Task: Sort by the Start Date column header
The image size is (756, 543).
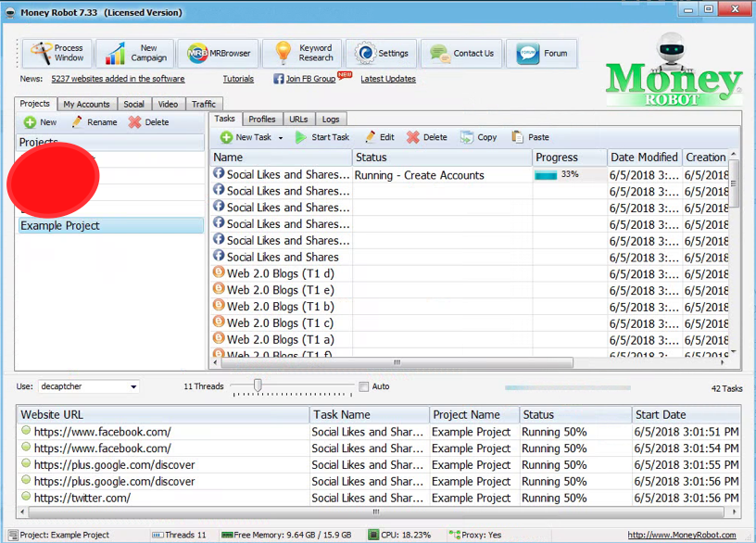Action: pos(687,415)
